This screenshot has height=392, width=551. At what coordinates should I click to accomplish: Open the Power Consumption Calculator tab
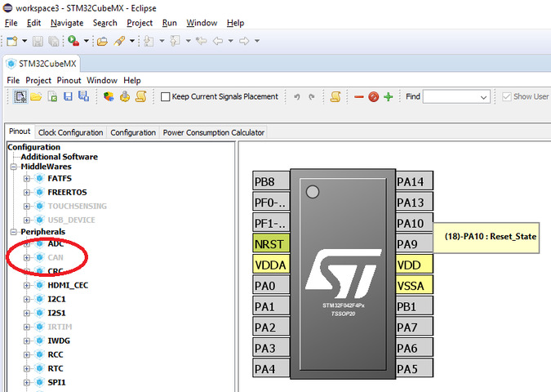(213, 132)
